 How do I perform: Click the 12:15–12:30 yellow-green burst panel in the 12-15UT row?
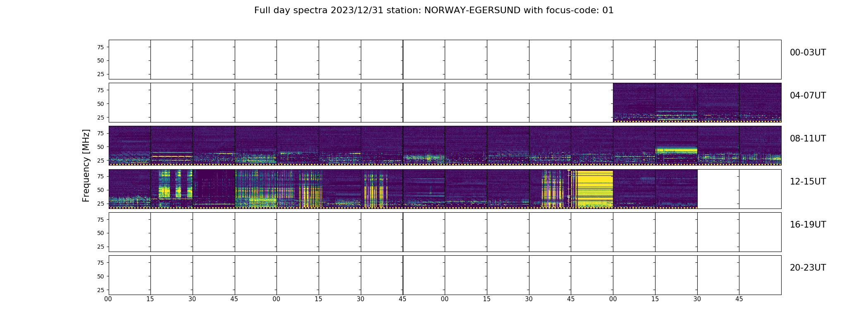point(172,189)
